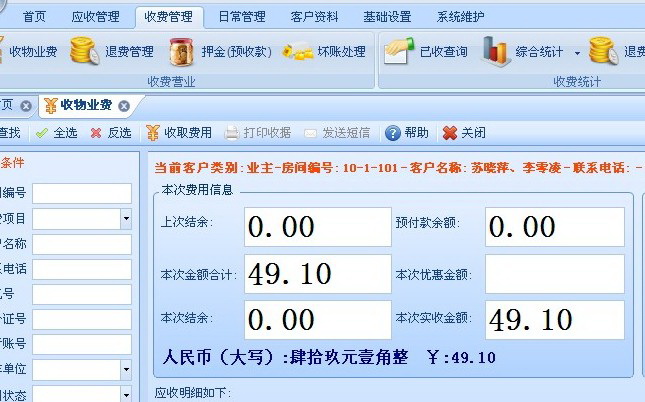Switch to the 客户资料 tab

(x=314, y=17)
